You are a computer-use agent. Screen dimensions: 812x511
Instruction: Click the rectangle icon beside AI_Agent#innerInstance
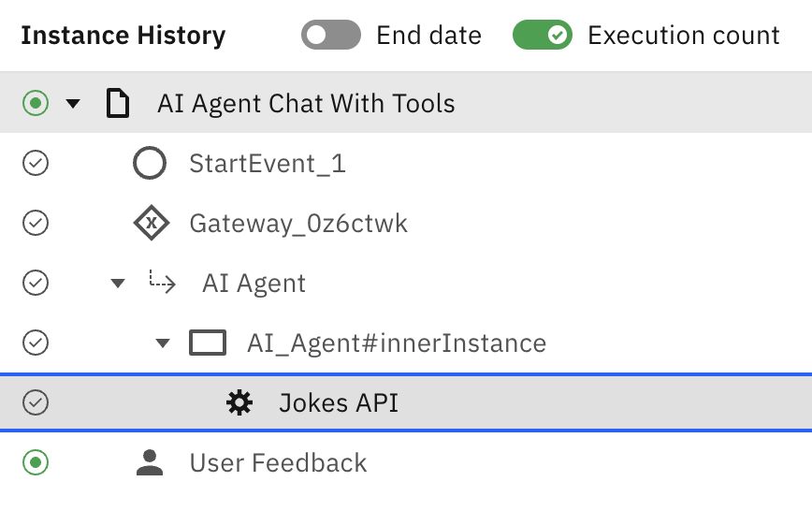[x=208, y=343]
